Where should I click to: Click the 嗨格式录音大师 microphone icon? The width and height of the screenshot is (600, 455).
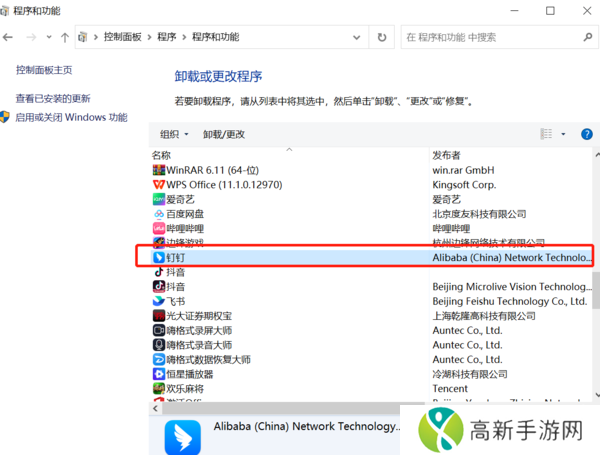point(158,345)
